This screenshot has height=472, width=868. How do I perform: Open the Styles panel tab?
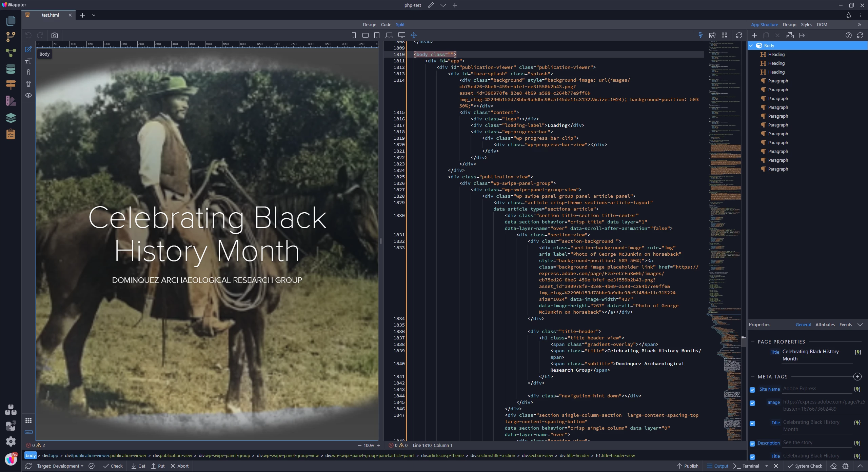tap(806, 24)
